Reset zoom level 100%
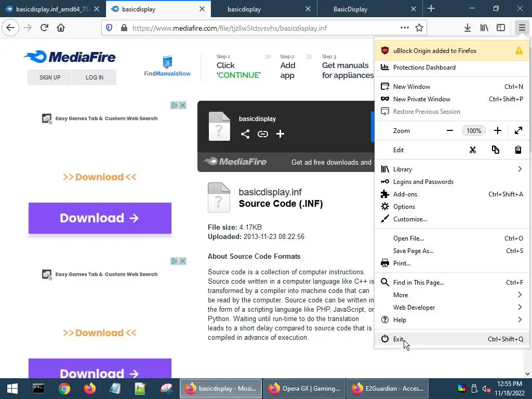This screenshot has width=532, height=399. (x=474, y=130)
